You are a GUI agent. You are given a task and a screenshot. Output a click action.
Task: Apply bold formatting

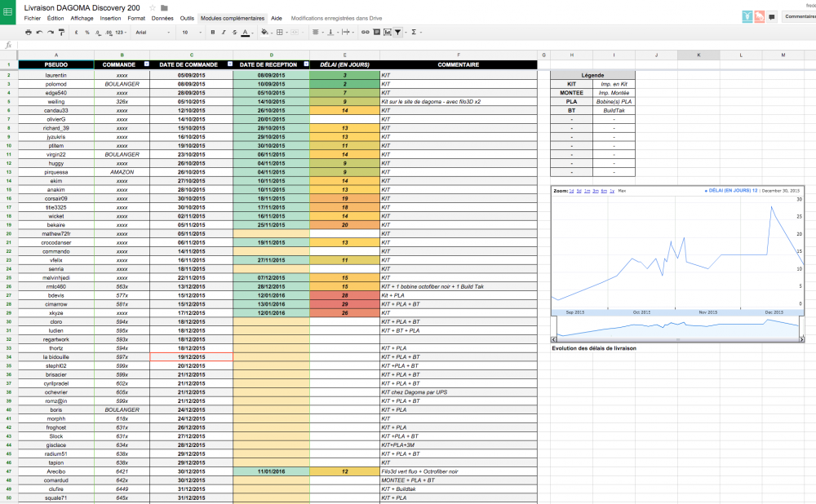(x=213, y=33)
